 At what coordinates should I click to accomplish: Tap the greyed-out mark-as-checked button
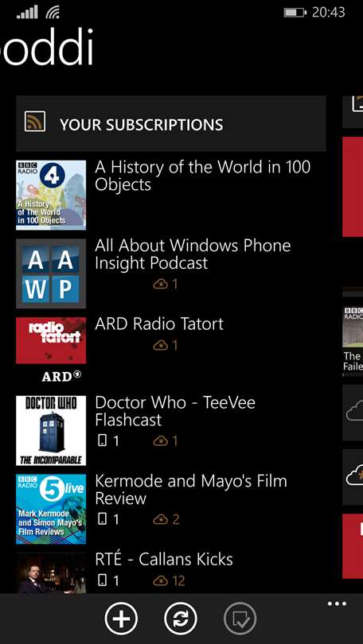240,619
